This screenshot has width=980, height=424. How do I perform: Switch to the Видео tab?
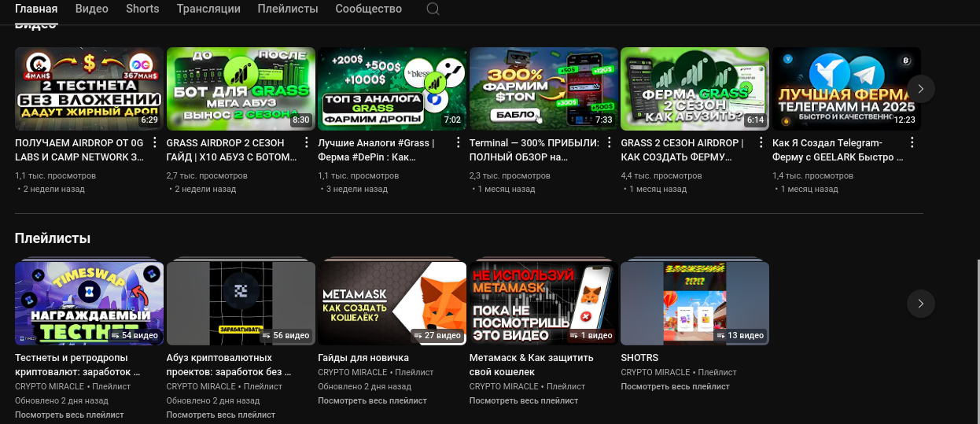pos(92,9)
